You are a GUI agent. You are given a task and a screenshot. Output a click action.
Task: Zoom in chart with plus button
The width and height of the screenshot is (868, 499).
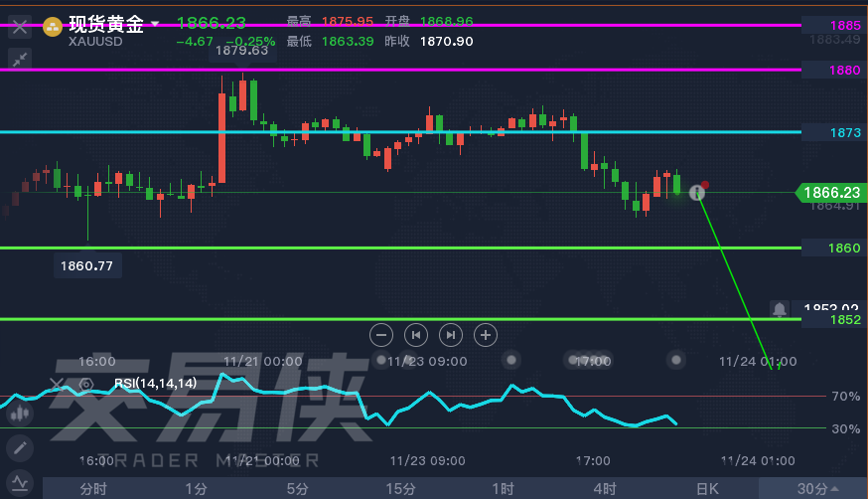tap(485, 334)
